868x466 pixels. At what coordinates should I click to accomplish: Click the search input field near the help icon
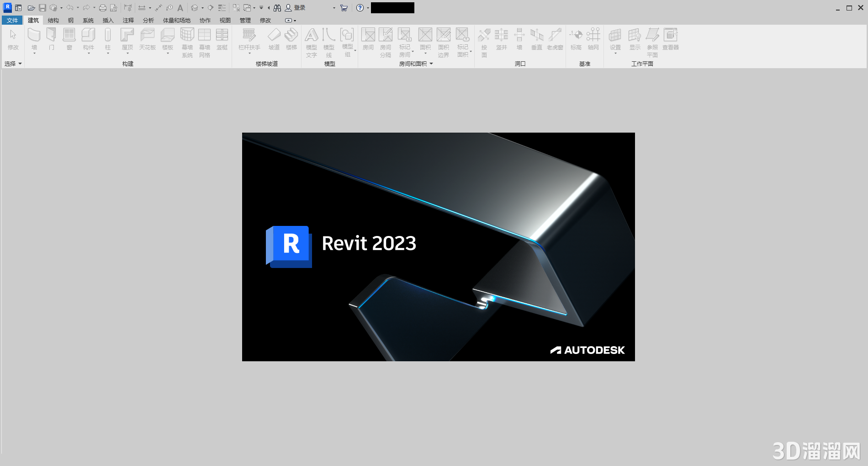point(392,8)
